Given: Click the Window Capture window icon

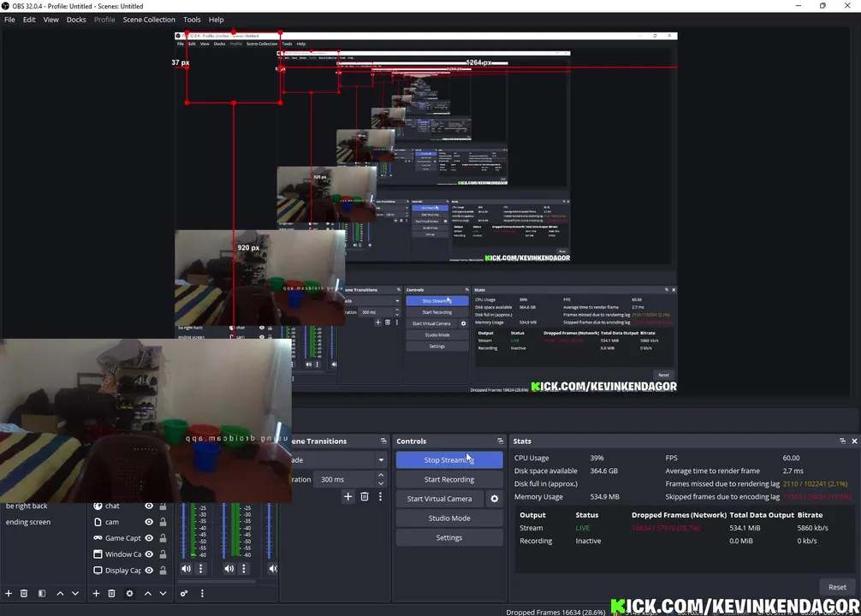Looking at the screenshot, I should 98,554.
